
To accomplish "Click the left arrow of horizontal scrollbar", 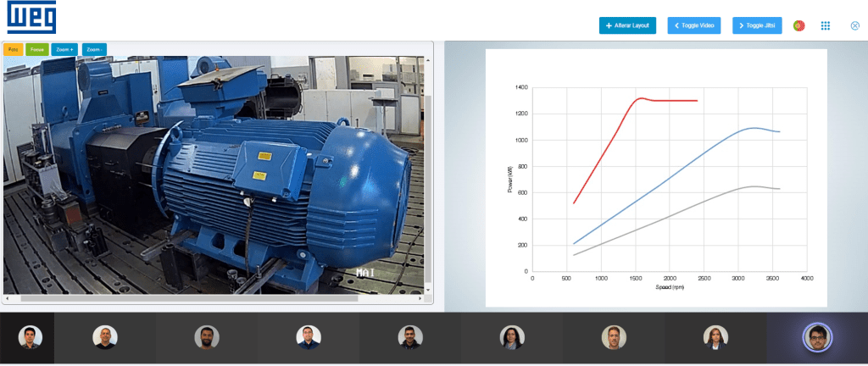I will [x=7, y=298].
